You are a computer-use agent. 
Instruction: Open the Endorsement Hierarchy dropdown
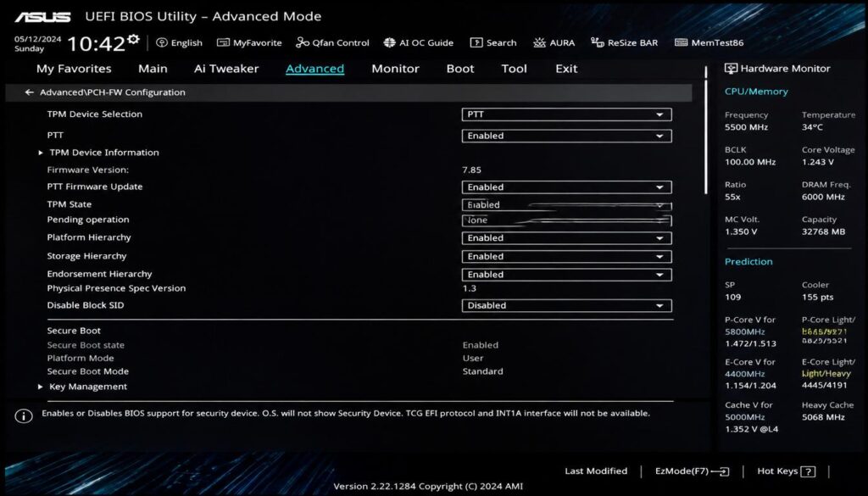[x=566, y=275]
